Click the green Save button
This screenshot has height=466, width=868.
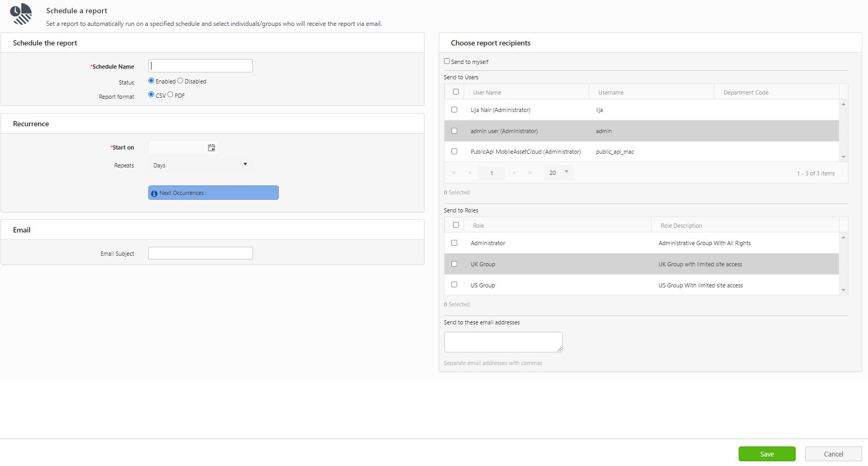coord(767,454)
